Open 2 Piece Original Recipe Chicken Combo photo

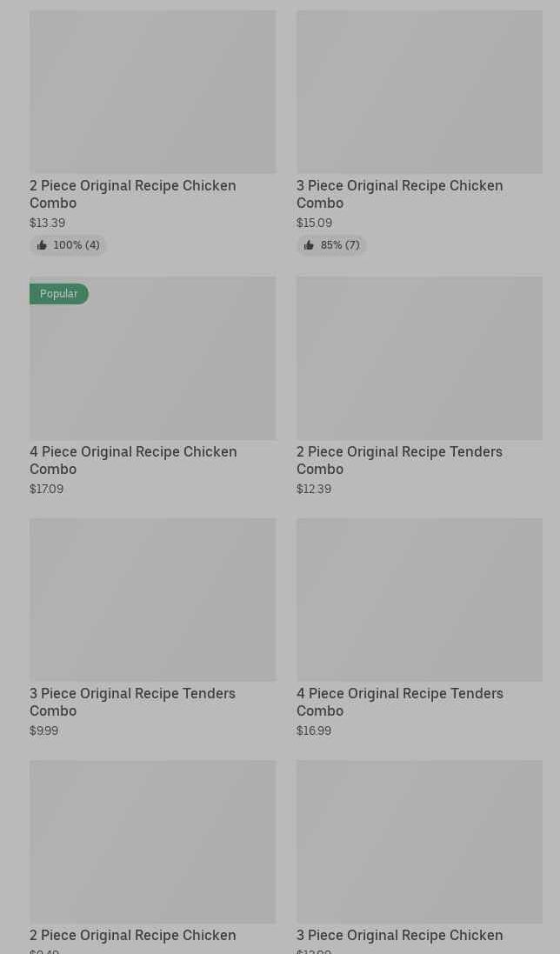click(x=152, y=91)
